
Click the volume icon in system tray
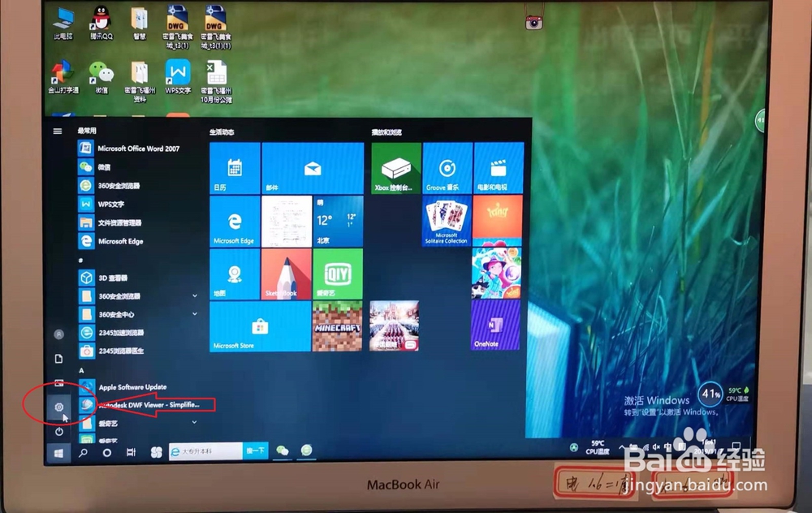(x=655, y=446)
